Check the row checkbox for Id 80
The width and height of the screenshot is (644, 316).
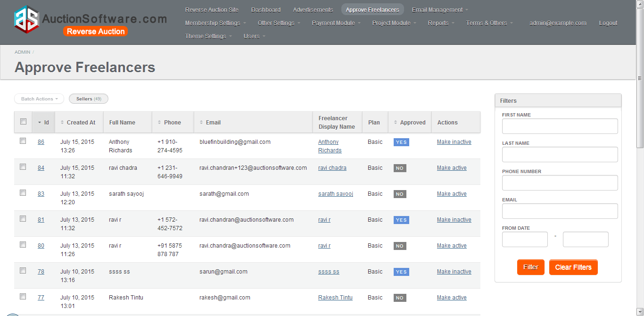point(23,245)
